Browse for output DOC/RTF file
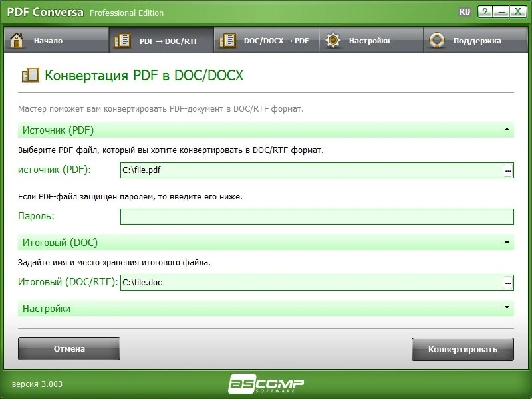Screen dimensions: 532x399 [507, 283]
